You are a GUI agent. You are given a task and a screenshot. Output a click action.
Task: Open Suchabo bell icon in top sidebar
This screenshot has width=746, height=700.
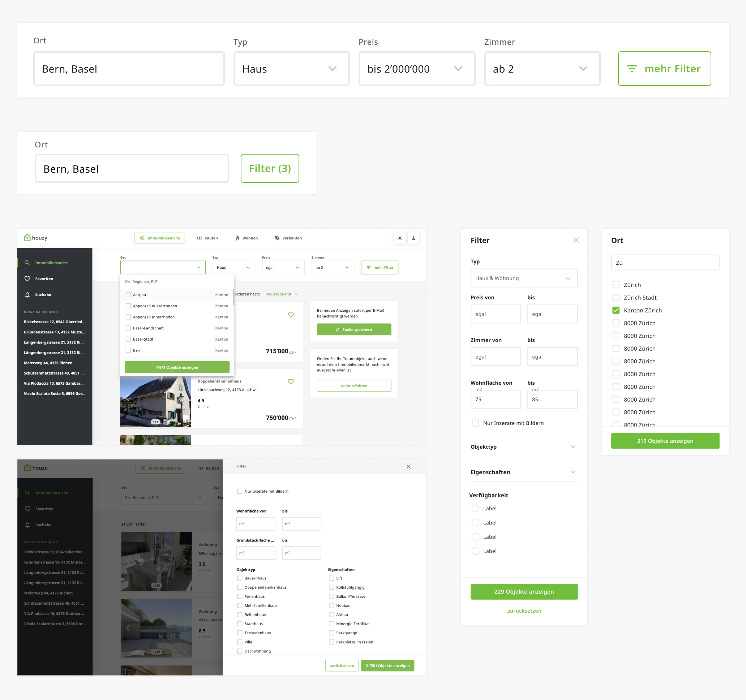click(x=27, y=295)
